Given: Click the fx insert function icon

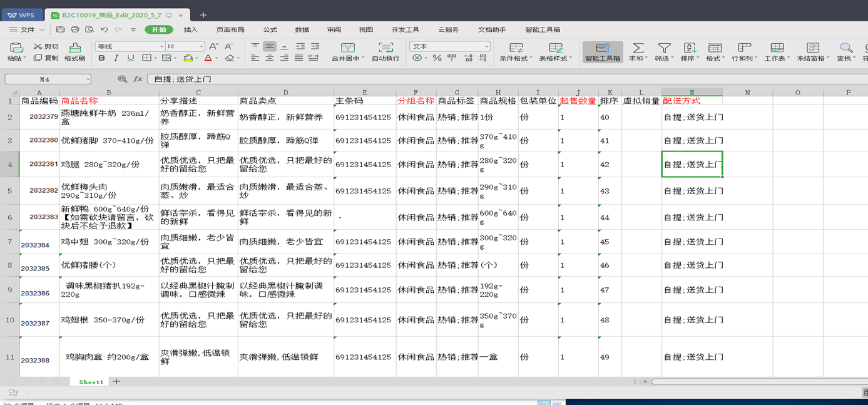Looking at the screenshot, I should tap(138, 79).
